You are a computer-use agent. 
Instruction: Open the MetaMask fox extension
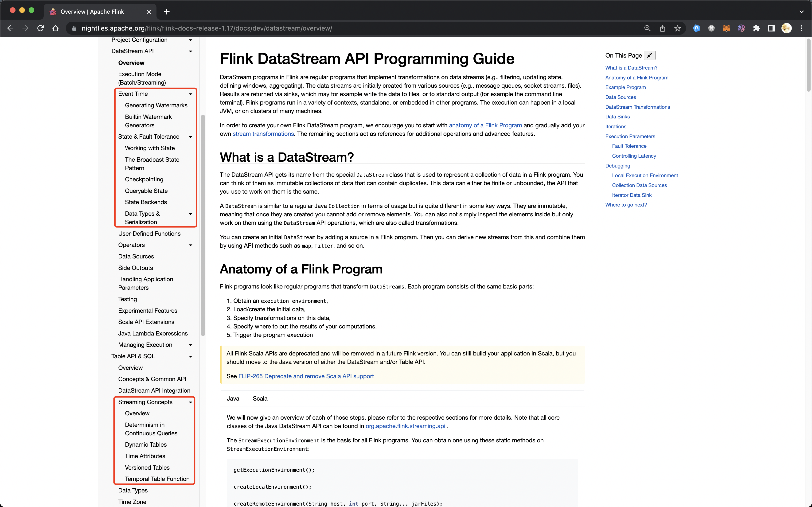pyautogui.click(x=726, y=28)
